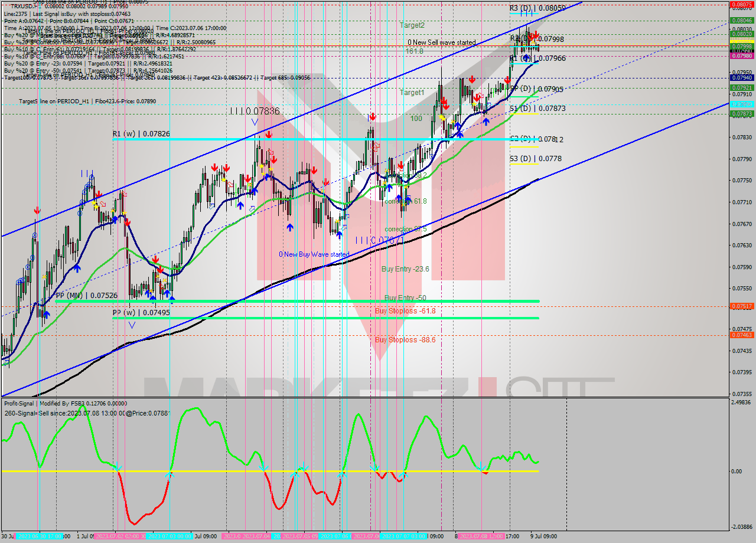The width and height of the screenshot is (756, 543).
Task: Click the V marker under the 0.07836 annotation
Action: pyautogui.click(x=255, y=122)
